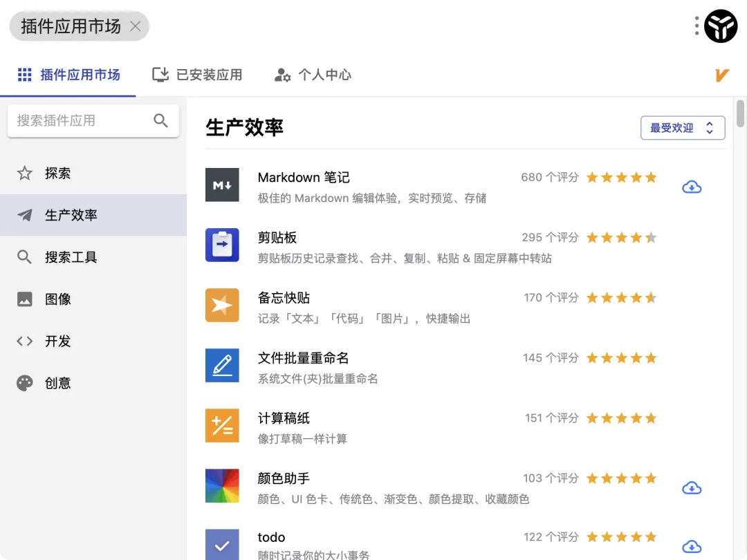Click description 系统文件(夹)批量重命名

[x=317, y=379]
